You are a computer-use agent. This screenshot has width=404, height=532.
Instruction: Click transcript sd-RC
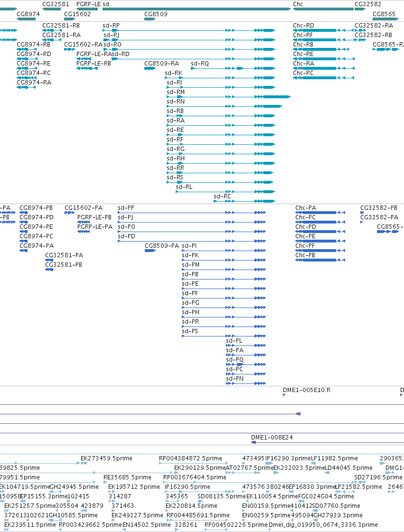244,202
